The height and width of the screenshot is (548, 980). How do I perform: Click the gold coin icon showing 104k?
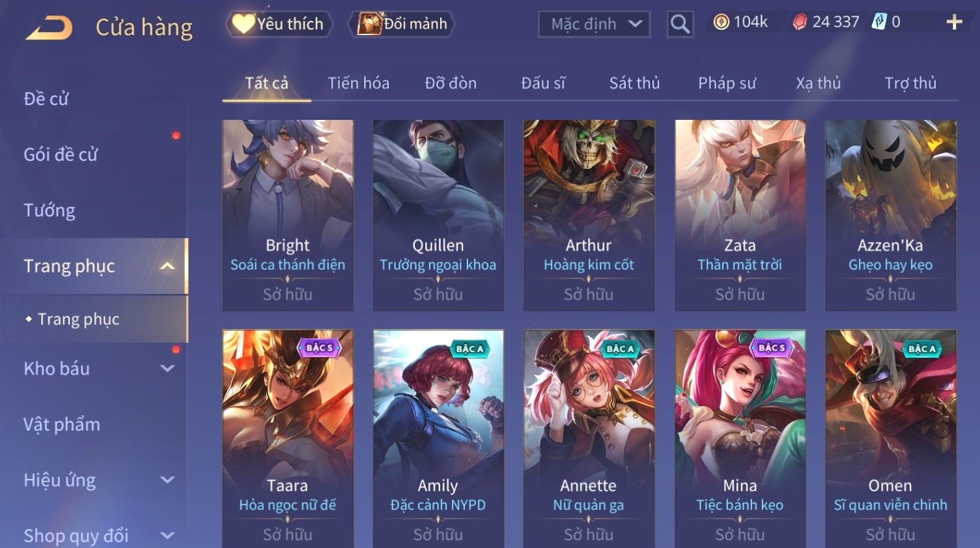(x=721, y=22)
